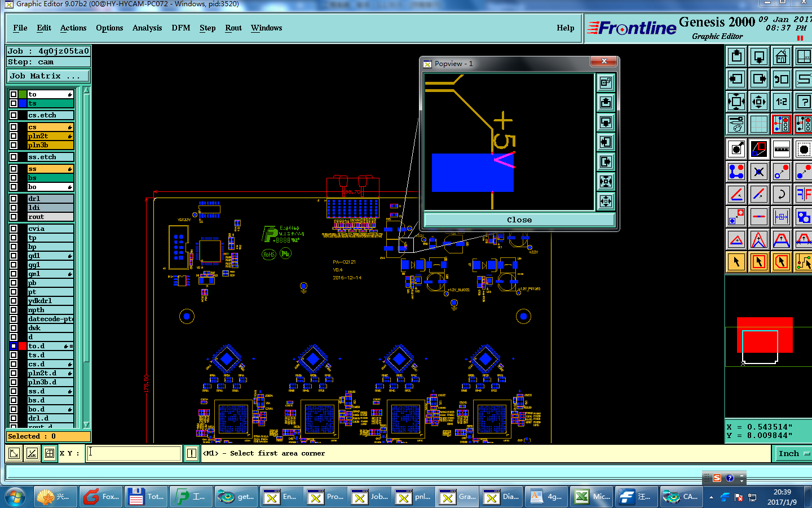The width and height of the screenshot is (812, 508).
Task: Toggle visibility checkbox for layer cs.etch
Action: 14,115
